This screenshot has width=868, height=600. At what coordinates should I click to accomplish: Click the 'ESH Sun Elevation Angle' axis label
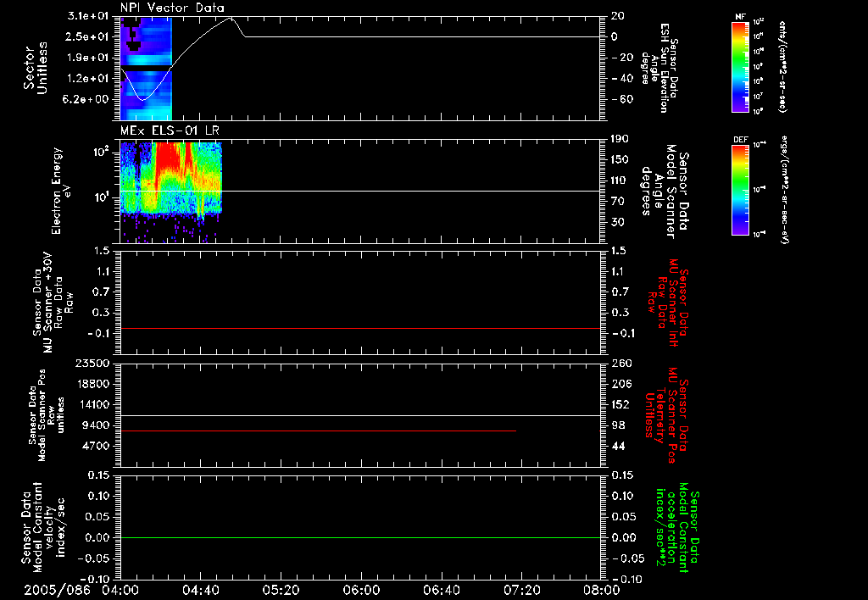coord(659,68)
